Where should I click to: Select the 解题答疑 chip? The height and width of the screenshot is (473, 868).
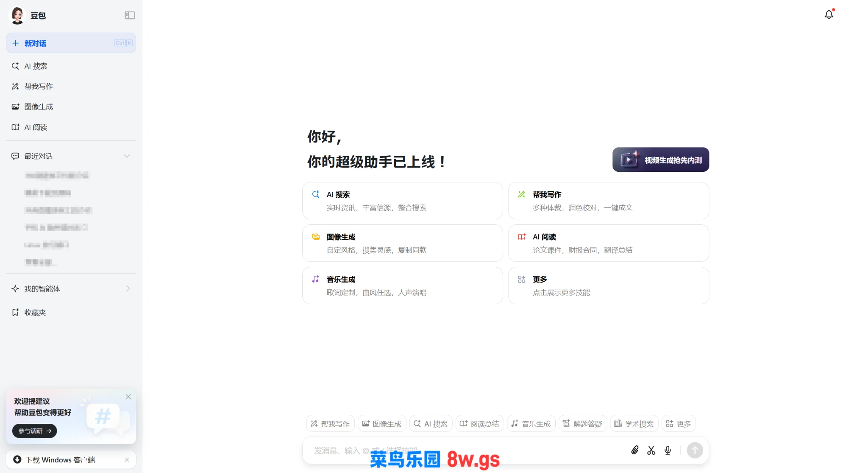583,423
